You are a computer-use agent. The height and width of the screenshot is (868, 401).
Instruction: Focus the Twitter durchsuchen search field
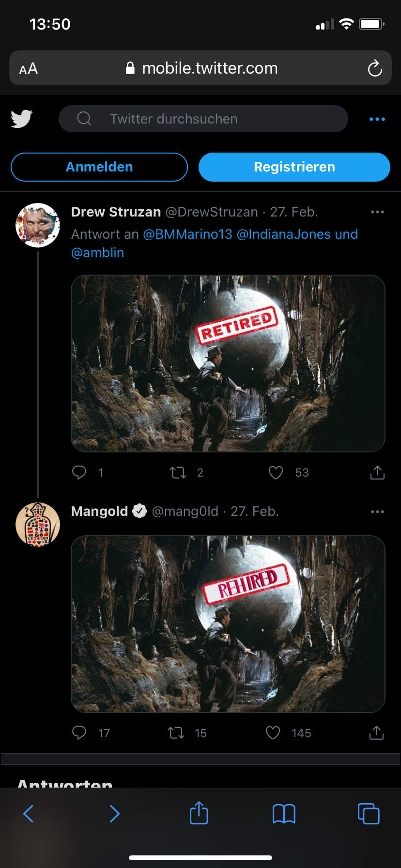[203, 119]
